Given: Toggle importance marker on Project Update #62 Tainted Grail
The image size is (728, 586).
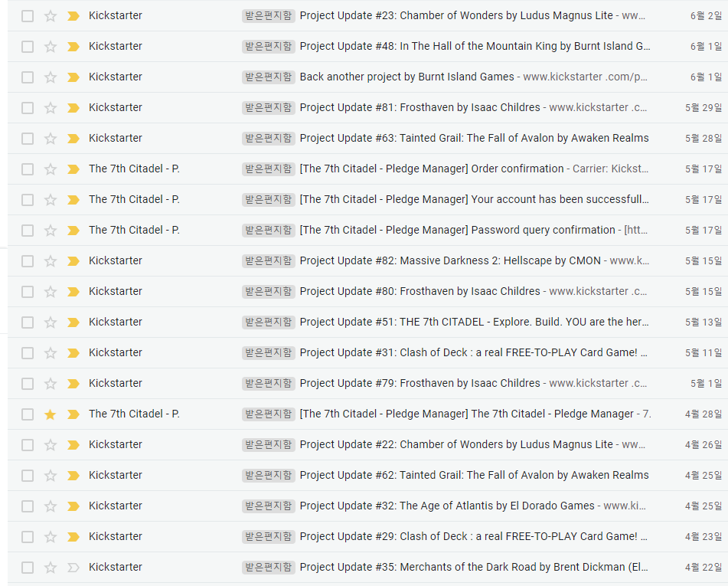Looking at the screenshot, I should [73, 476].
